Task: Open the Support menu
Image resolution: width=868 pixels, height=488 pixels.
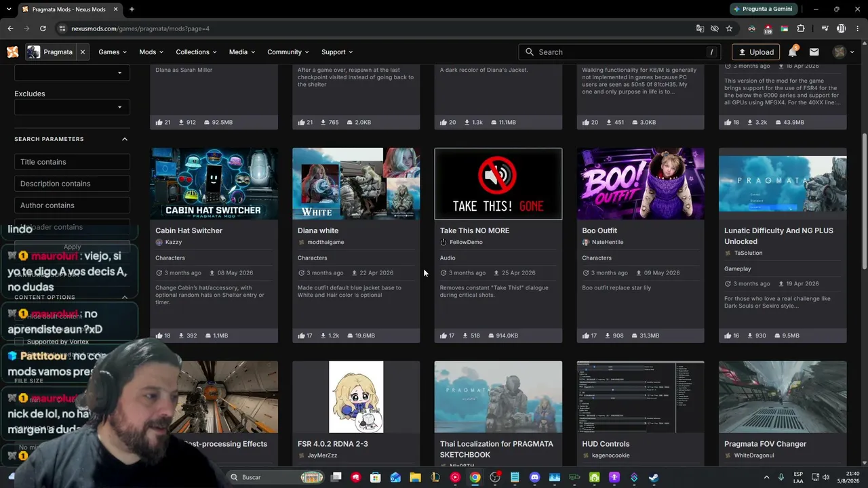Action: point(337,52)
